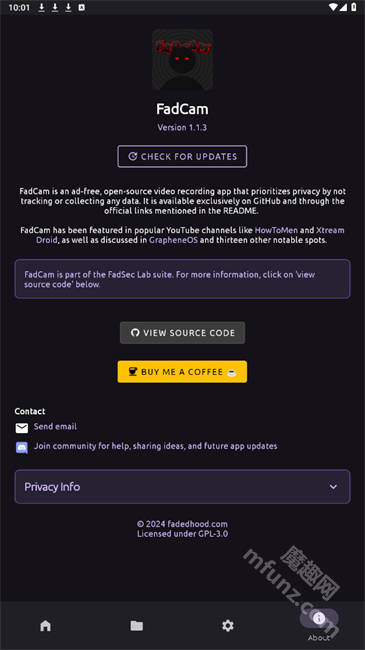The height and width of the screenshot is (650, 365).
Task: Open the Settings gear tab
Action: (228, 625)
